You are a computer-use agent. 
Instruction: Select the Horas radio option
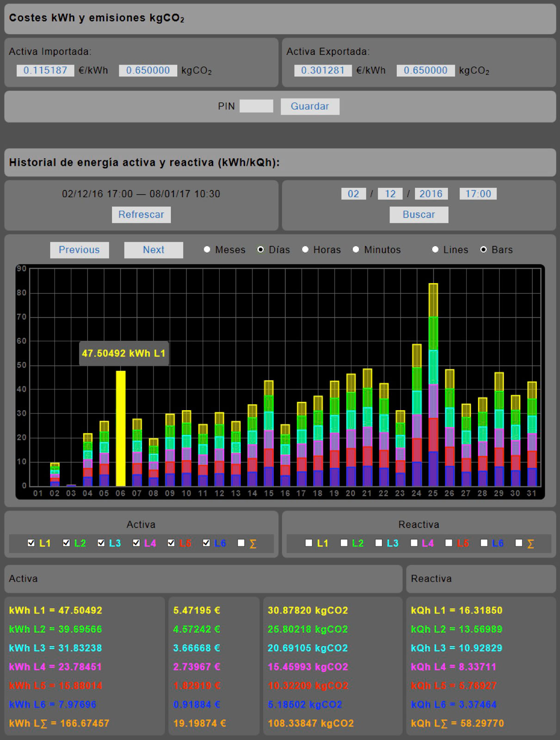point(305,250)
